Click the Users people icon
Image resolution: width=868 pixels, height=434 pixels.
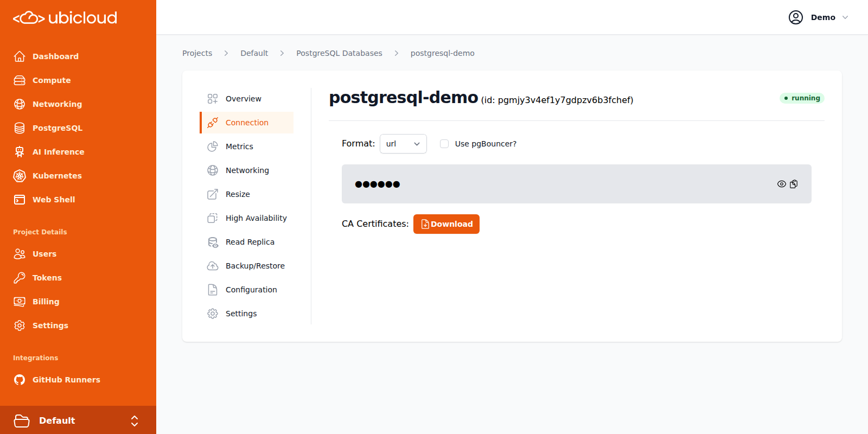coord(20,254)
